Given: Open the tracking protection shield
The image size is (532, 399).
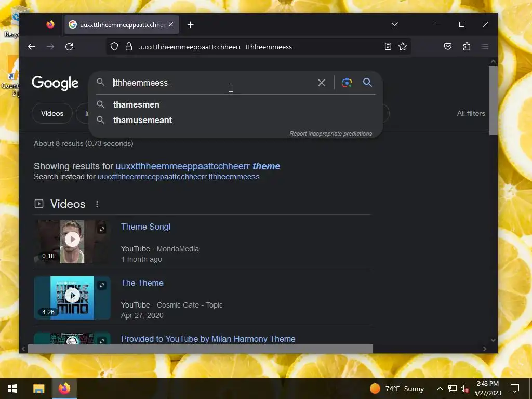Looking at the screenshot, I should pos(114,46).
